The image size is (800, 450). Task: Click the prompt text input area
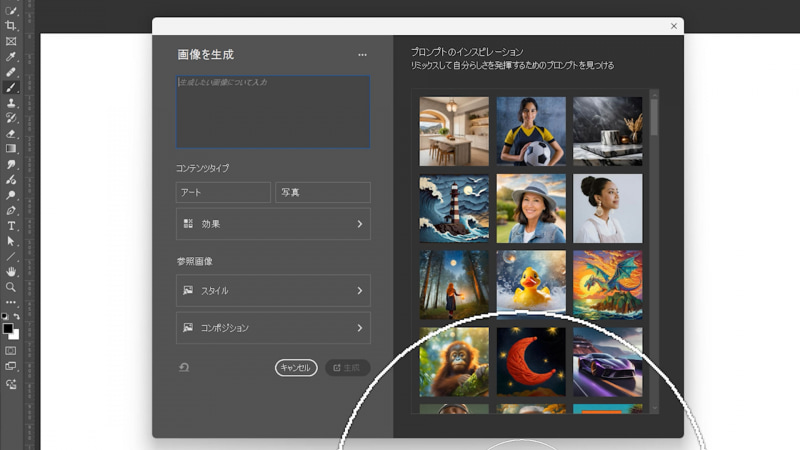click(x=273, y=112)
